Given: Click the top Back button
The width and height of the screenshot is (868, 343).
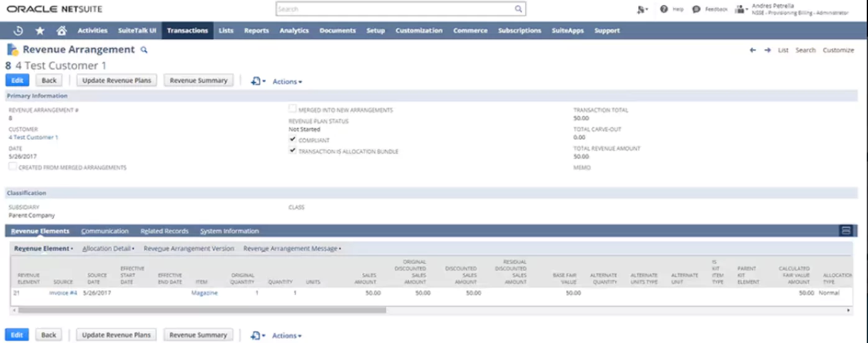Looking at the screenshot, I should click(x=49, y=80).
